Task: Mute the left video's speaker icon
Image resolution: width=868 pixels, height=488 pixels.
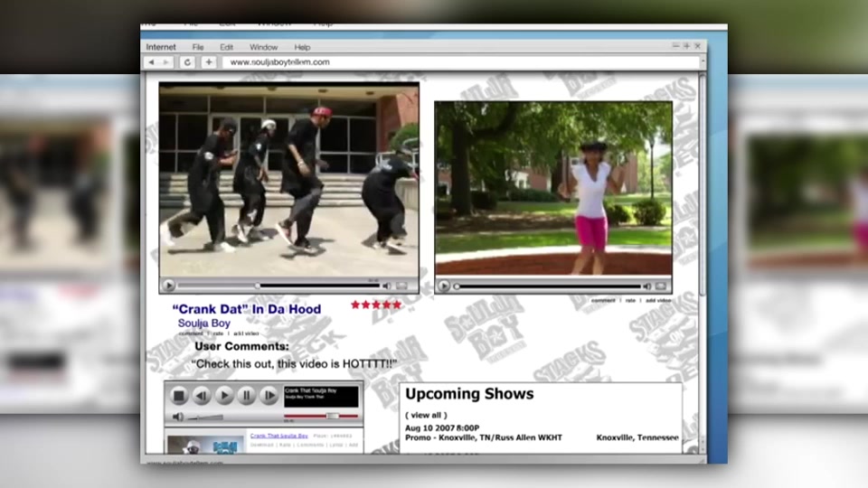Action: tap(387, 286)
